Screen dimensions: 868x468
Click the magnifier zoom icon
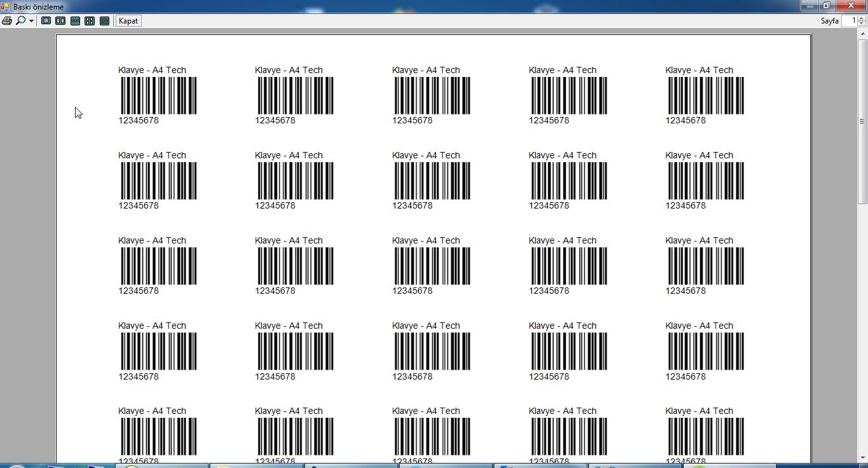click(21, 21)
